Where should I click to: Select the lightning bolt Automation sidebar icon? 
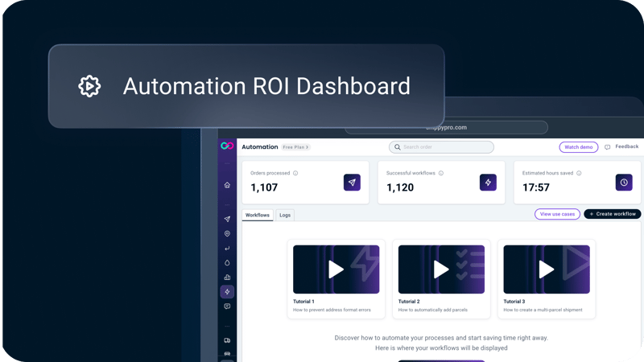coord(227,292)
